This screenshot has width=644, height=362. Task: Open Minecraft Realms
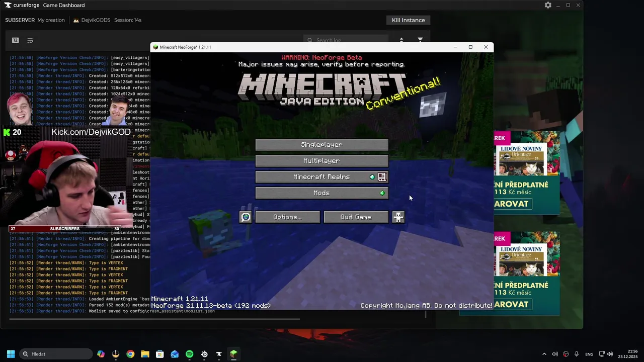322,177
